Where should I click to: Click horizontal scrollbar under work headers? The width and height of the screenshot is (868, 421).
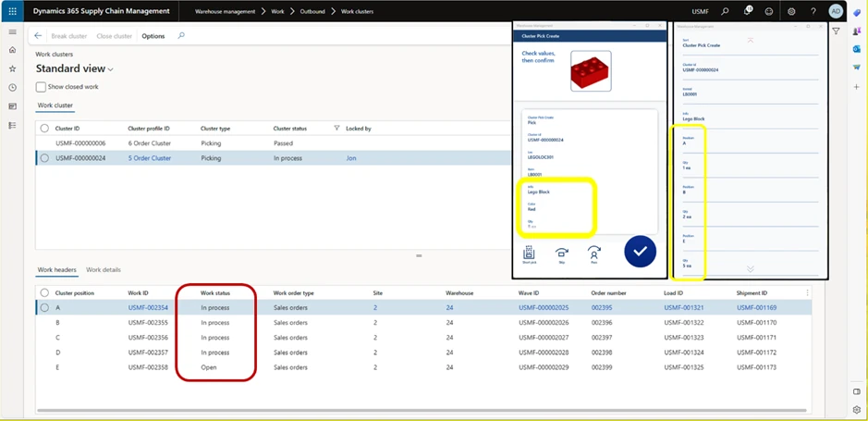tap(423, 411)
